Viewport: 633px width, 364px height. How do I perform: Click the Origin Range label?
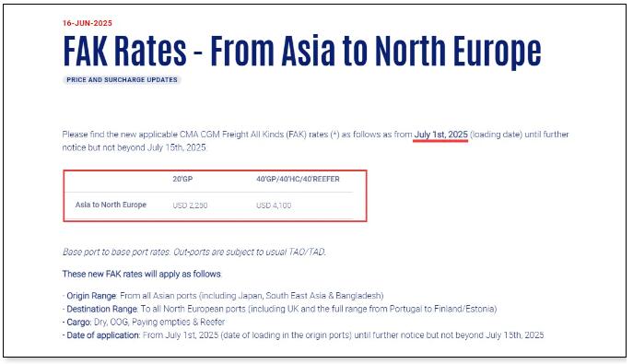pos(91,296)
